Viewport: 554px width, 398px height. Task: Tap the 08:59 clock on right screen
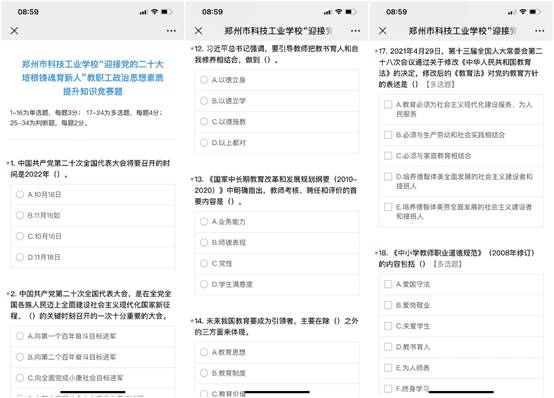pyautogui.click(x=396, y=12)
